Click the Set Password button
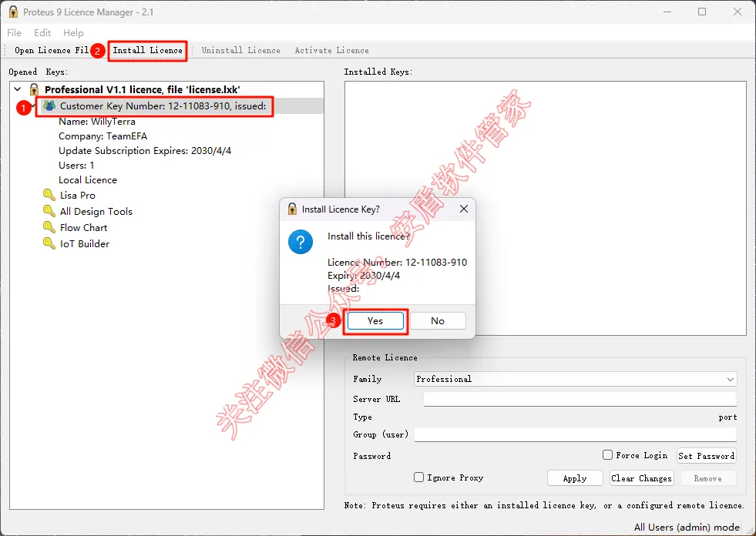This screenshot has width=756, height=536. (707, 455)
